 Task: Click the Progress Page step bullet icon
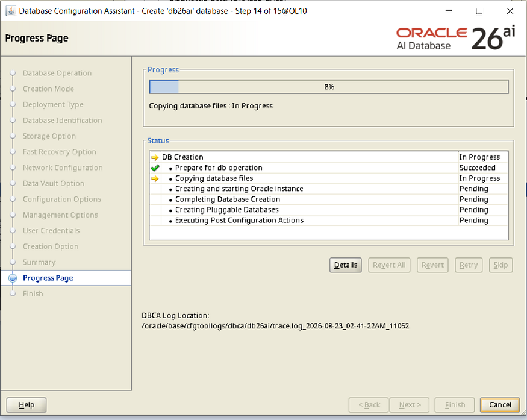click(x=13, y=278)
